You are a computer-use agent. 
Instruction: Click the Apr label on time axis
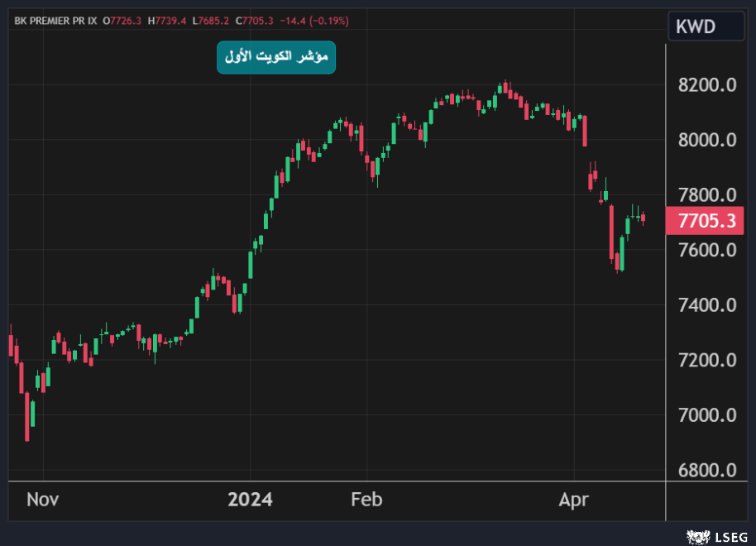coord(573,500)
